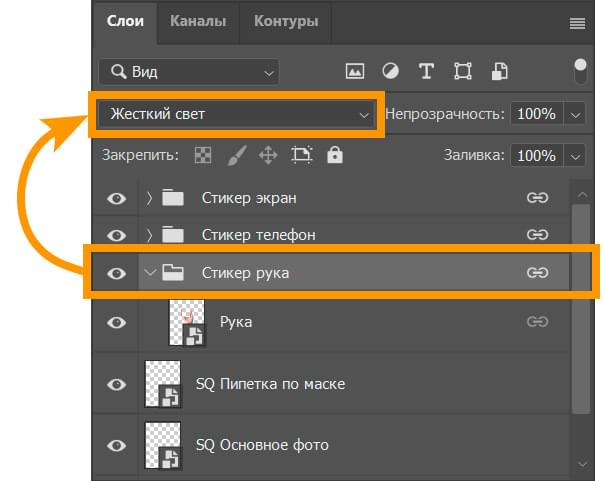Open the Жесткий свет blend mode dropdown
The height and width of the screenshot is (481, 605).
click(x=237, y=115)
